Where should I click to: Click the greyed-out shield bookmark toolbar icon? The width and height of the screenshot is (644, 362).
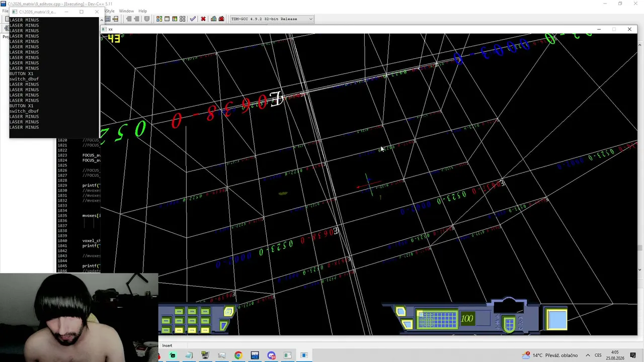pyautogui.click(x=147, y=19)
